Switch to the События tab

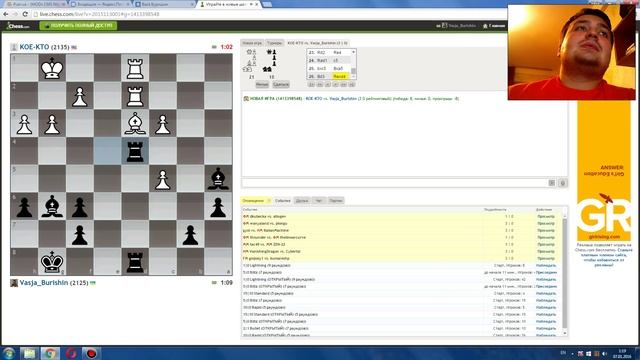(x=282, y=200)
